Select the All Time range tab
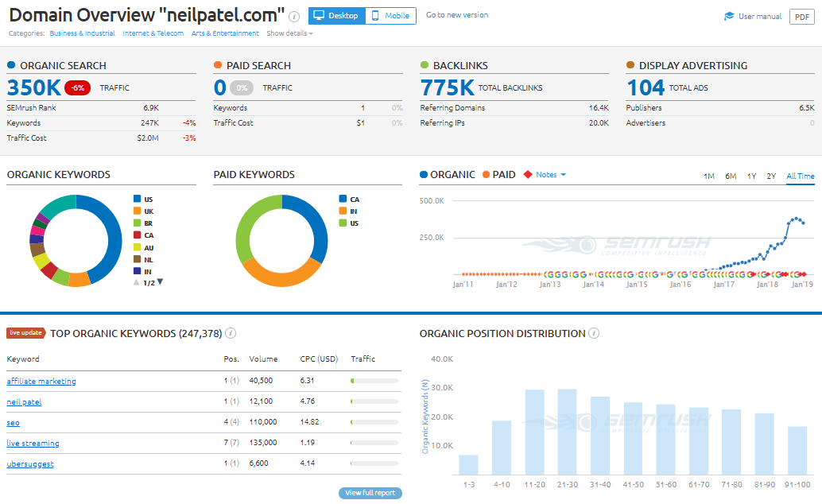This screenshot has height=504, width=822. (800, 176)
